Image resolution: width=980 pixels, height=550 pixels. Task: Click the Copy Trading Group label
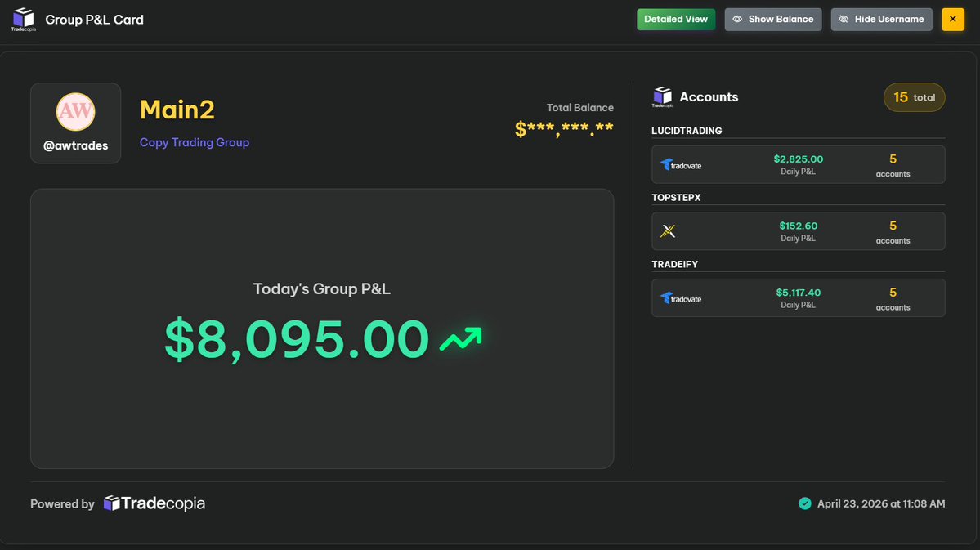pos(195,142)
